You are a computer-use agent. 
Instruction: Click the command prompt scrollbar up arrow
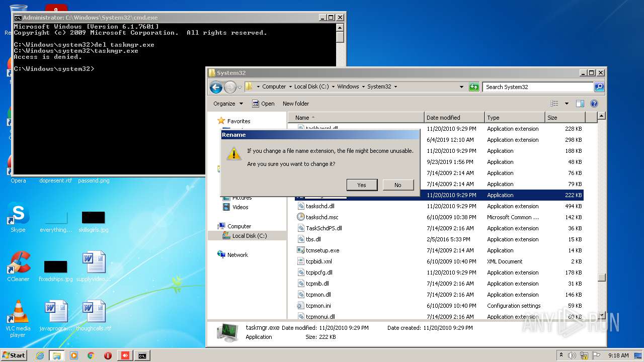[340, 27]
